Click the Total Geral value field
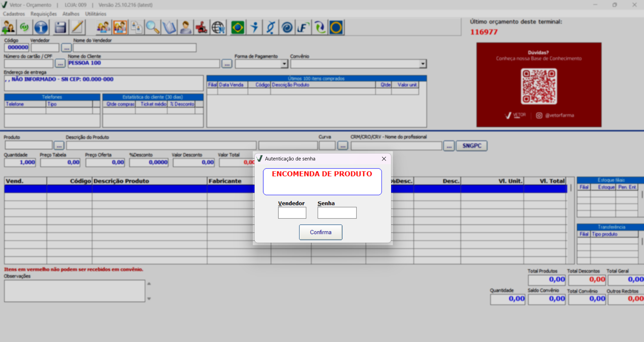The width and height of the screenshot is (644, 342). [x=626, y=280]
